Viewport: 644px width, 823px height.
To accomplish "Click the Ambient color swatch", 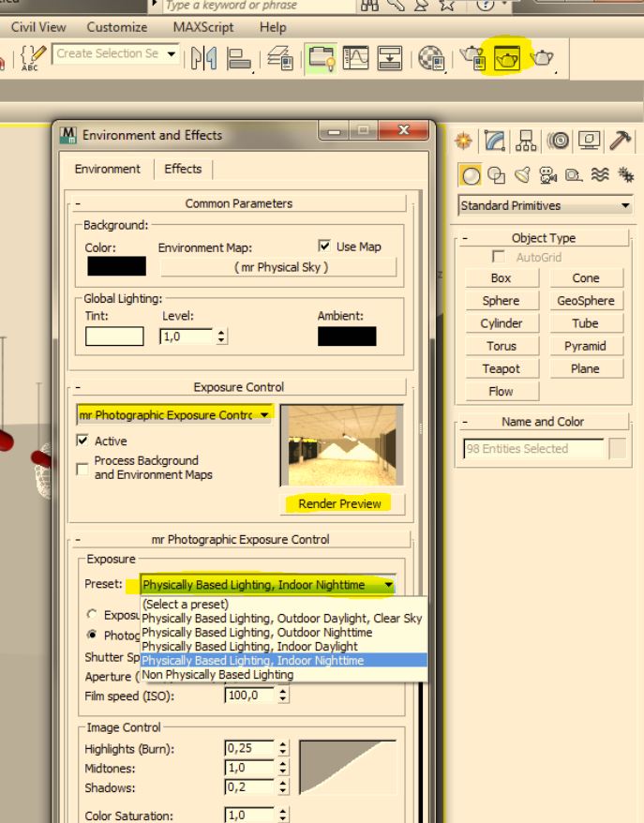I will click(347, 336).
